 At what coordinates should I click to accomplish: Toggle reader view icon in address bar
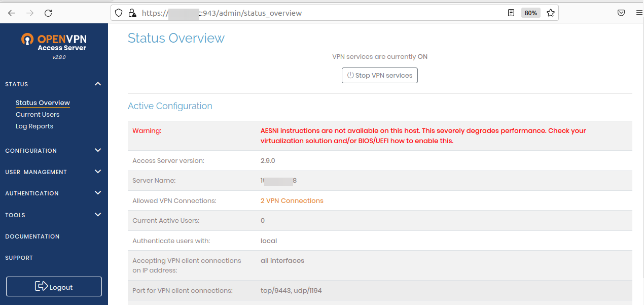point(511,13)
